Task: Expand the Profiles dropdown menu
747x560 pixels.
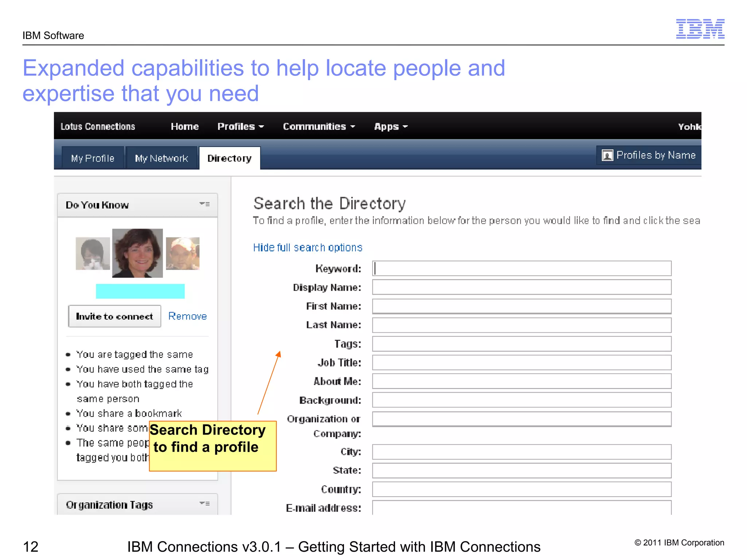Action: click(x=241, y=127)
